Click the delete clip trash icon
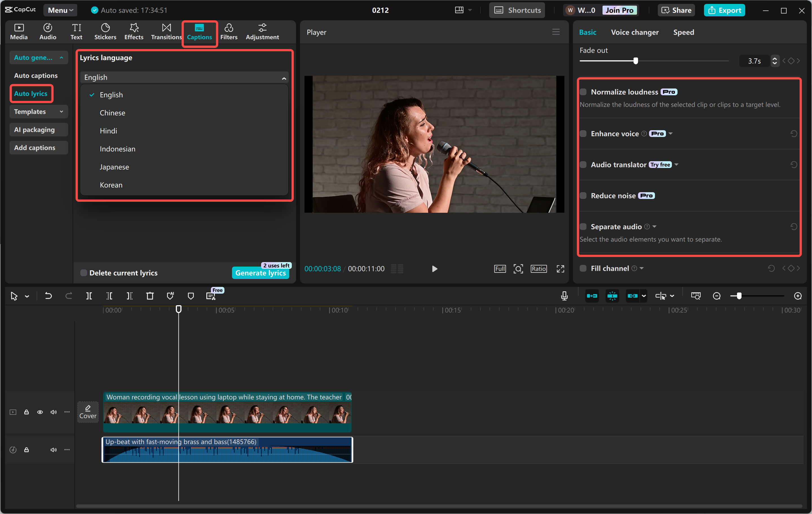812x514 pixels. (x=150, y=296)
